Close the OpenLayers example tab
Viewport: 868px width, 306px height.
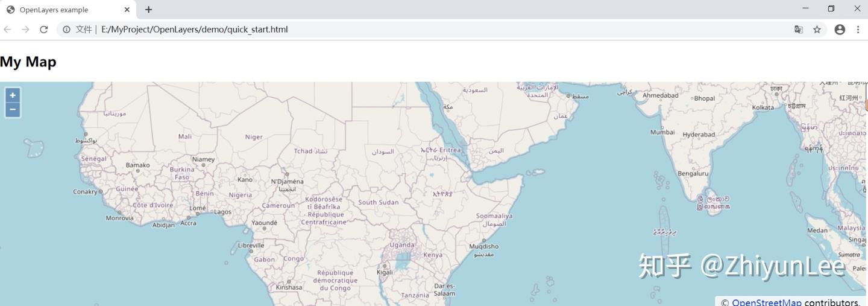tap(127, 10)
